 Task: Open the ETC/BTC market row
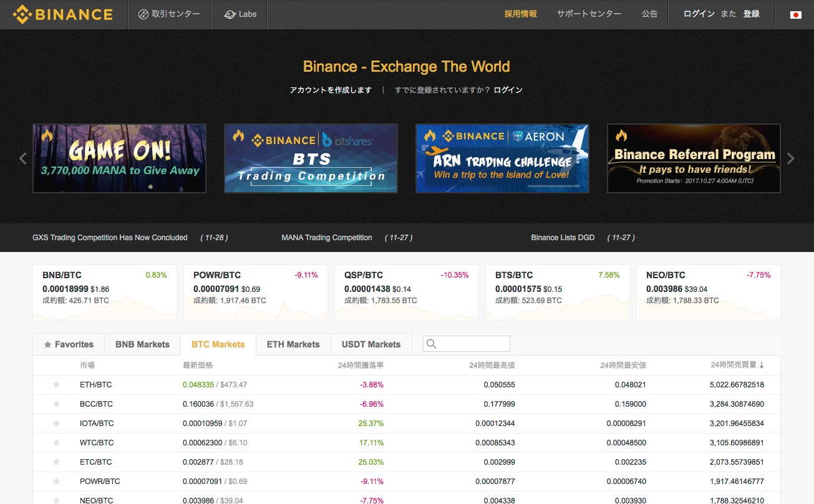click(x=407, y=462)
